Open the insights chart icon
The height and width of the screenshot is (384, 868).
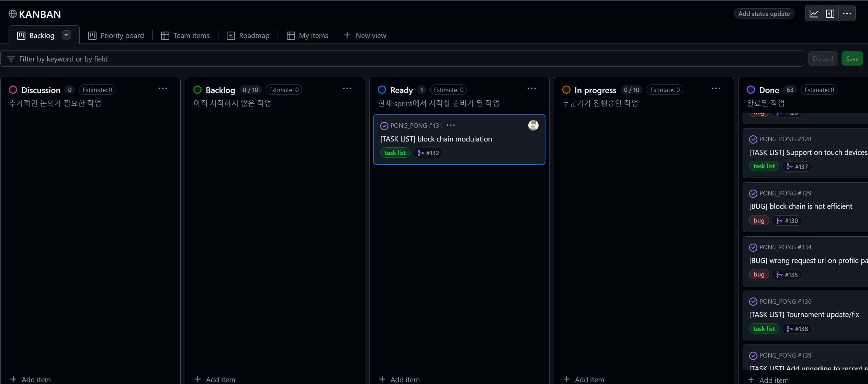click(813, 14)
